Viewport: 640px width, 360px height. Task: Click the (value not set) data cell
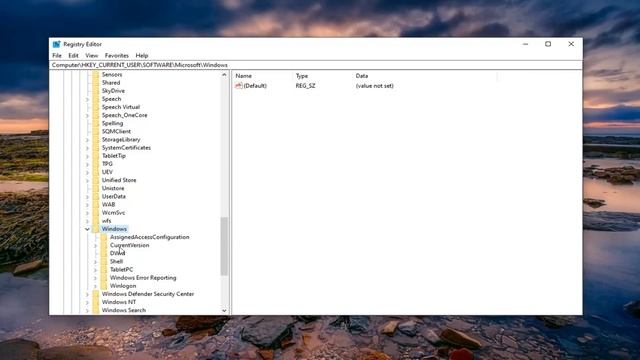(375, 86)
